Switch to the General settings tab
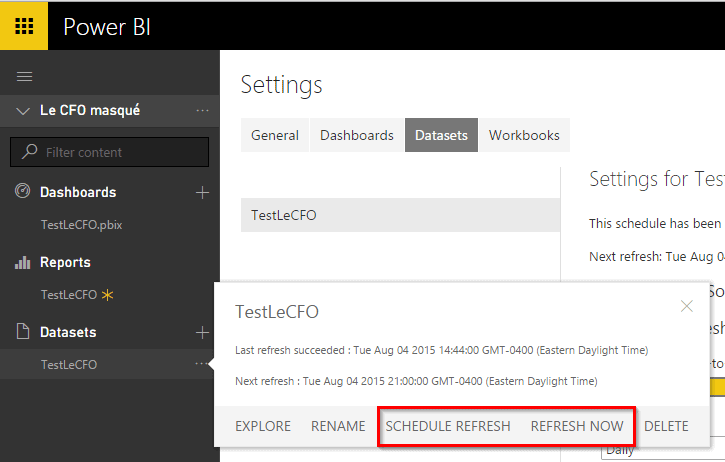 [x=275, y=135]
